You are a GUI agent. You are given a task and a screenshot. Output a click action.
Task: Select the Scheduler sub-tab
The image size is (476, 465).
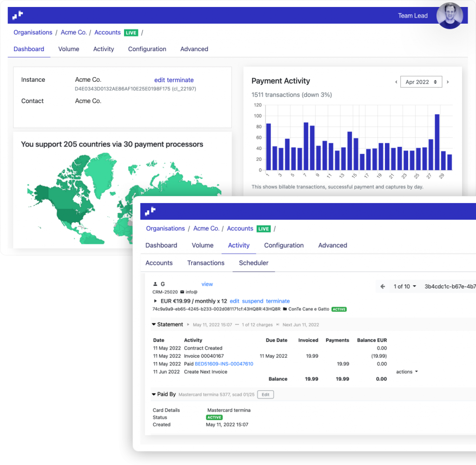tap(253, 263)
